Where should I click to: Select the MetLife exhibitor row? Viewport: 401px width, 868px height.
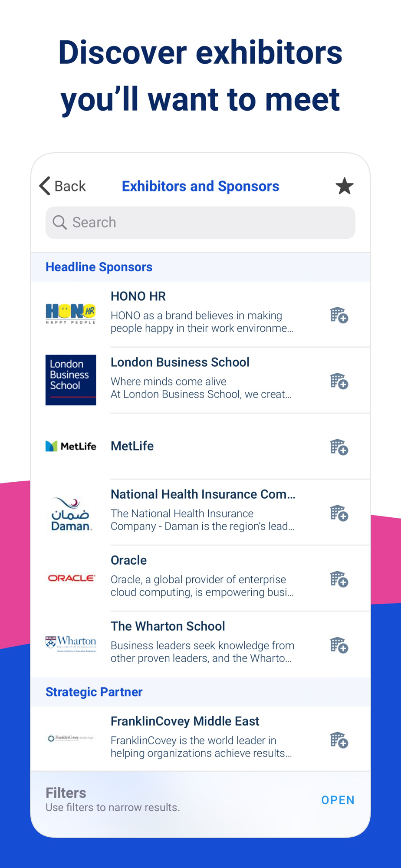200,446
